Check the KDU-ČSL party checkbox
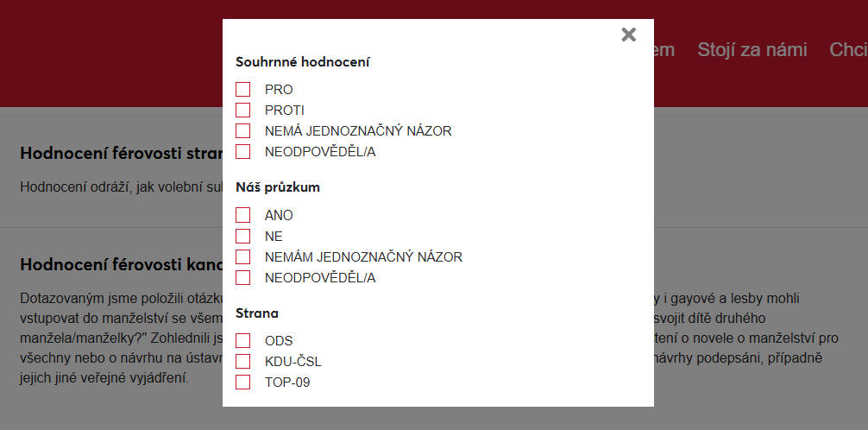 [x=243, y=362]
